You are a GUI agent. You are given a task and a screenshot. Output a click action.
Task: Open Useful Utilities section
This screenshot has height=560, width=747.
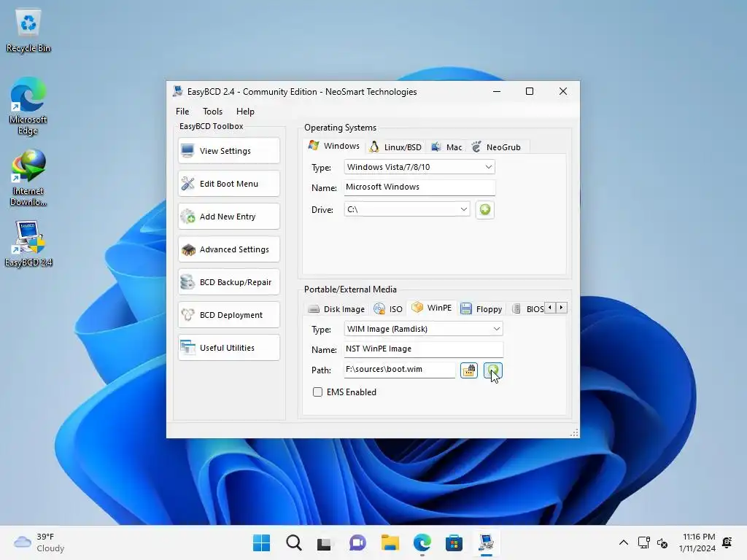coord(229,348)
